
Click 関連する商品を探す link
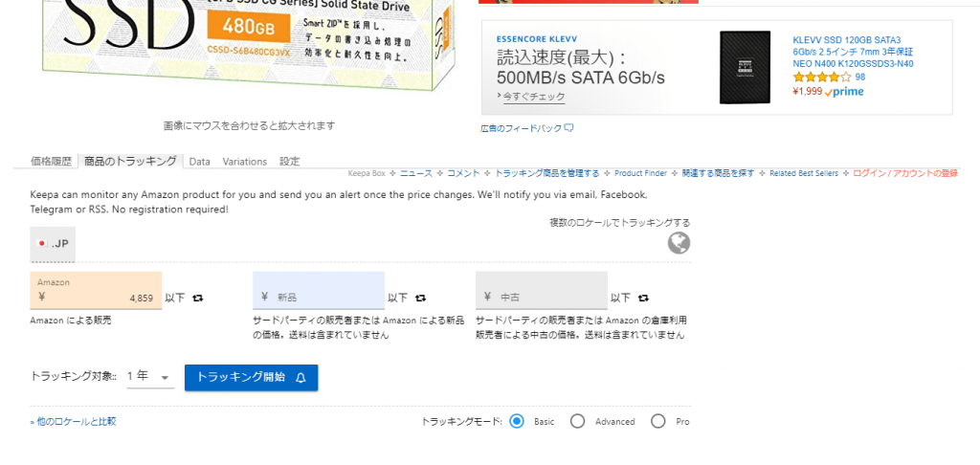[718, 173]
